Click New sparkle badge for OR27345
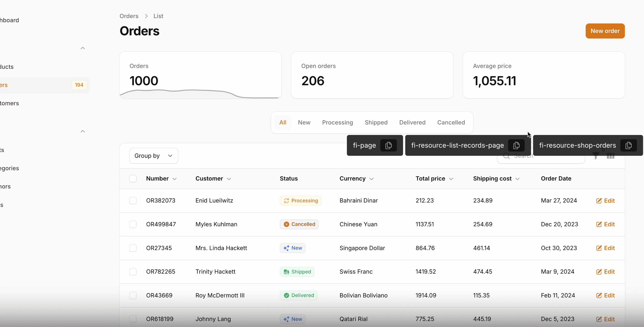This screenshot has height=327, width=644. point(293,248)
